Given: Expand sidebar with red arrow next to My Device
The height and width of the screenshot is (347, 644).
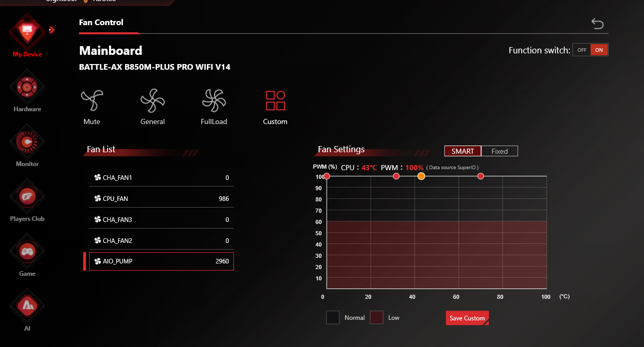Looking at the screenshot, I should (x=51, y=30).
